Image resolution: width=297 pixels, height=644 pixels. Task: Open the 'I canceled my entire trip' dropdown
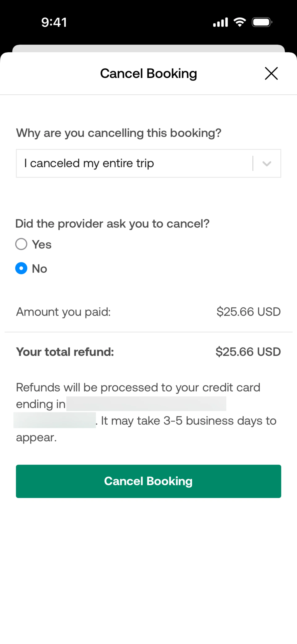[148, 164]
